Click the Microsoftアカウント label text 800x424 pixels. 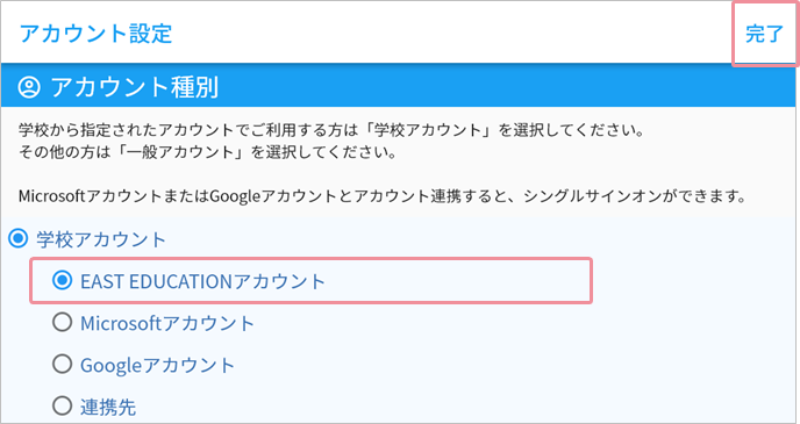tap(167, 323)
